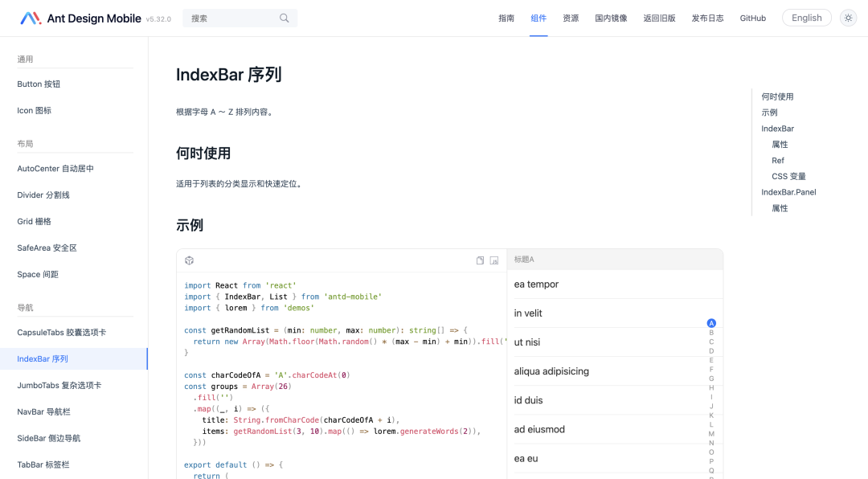
Task: Select index letter O in the demo index bar
Action: click(x=711, y=452)
